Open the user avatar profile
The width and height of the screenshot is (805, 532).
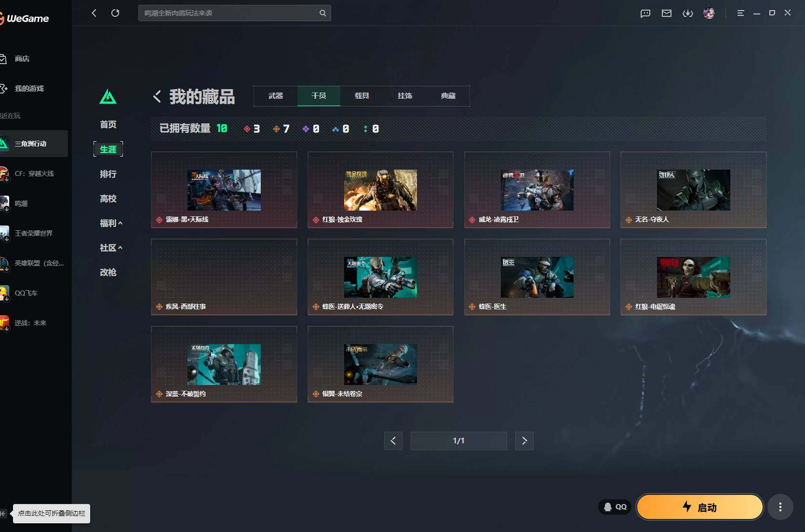click(x=709, y=13)
